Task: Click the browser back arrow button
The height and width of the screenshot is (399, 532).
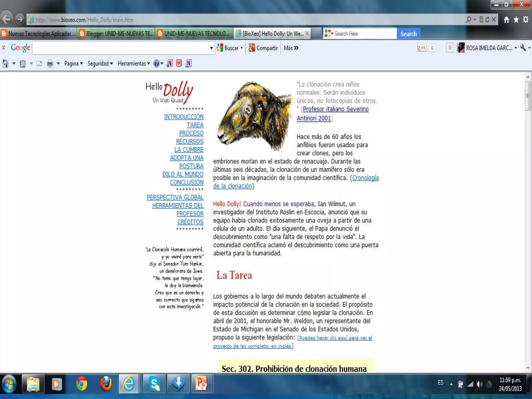Action: coord(7,19)
